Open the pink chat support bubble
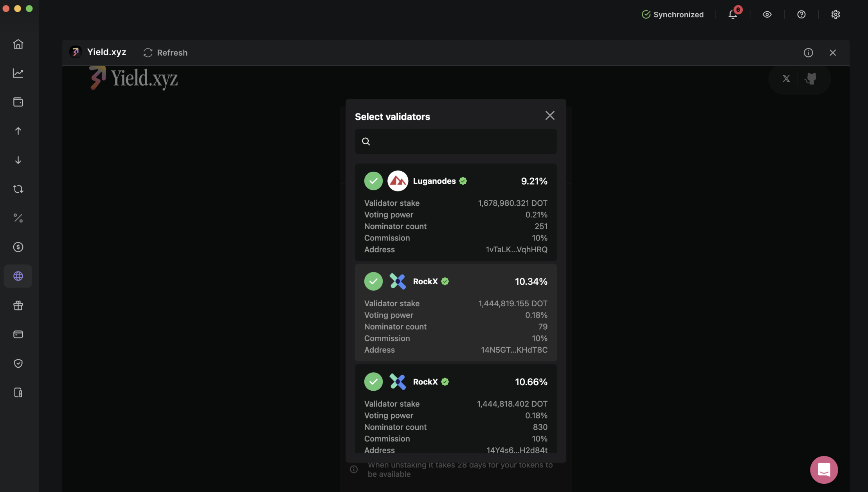Image resolution: width=868 pixels, height=492 pixels. click(x=823, y=469)
